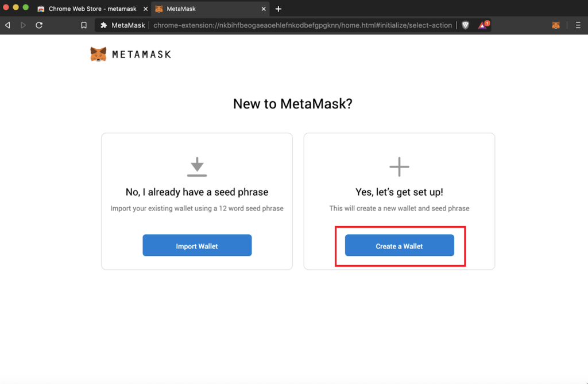
Task: Click the MetaMask fox logo on the page
Action: [99, 53]
